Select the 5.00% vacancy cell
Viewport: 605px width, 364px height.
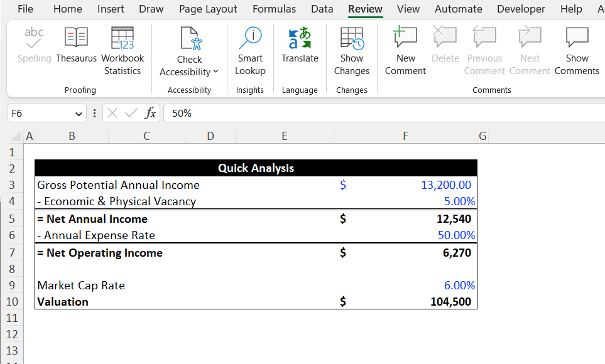405,201
